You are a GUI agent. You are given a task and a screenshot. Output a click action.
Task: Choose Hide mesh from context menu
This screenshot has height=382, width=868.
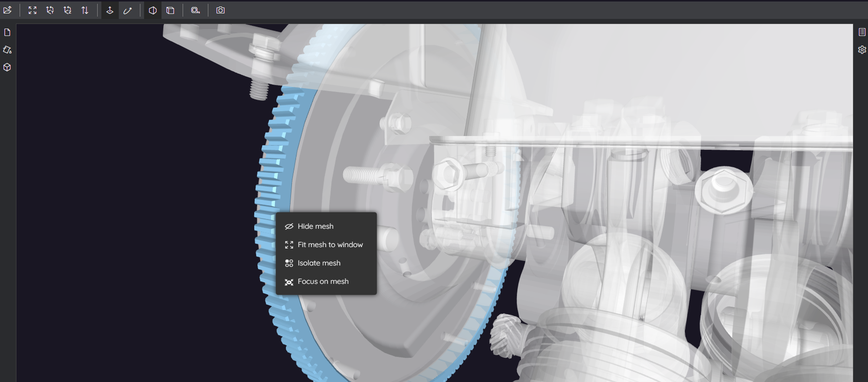(326, 226)
